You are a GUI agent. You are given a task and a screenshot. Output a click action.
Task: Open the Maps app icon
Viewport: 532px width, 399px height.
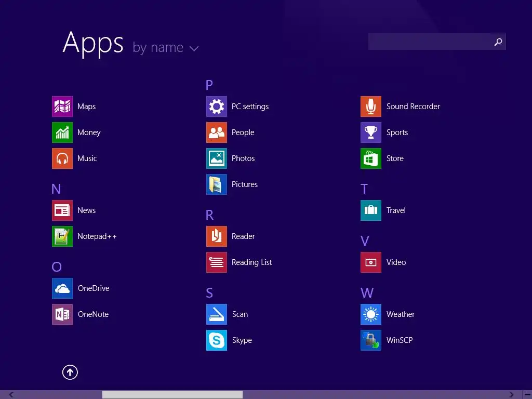(x=62, y=106)
